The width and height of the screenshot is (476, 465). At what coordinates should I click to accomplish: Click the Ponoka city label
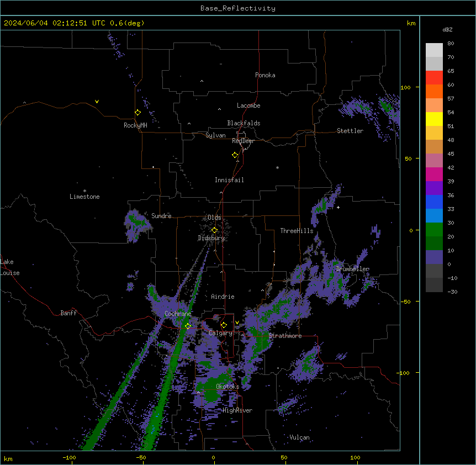coord(265,75)
